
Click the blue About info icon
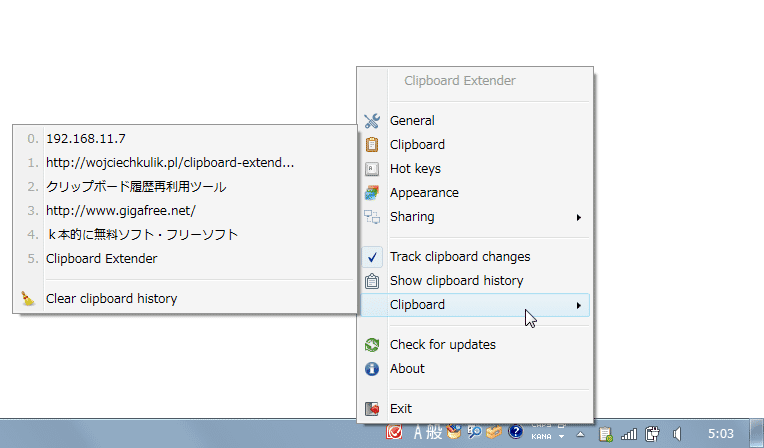[x=372, y=369]
